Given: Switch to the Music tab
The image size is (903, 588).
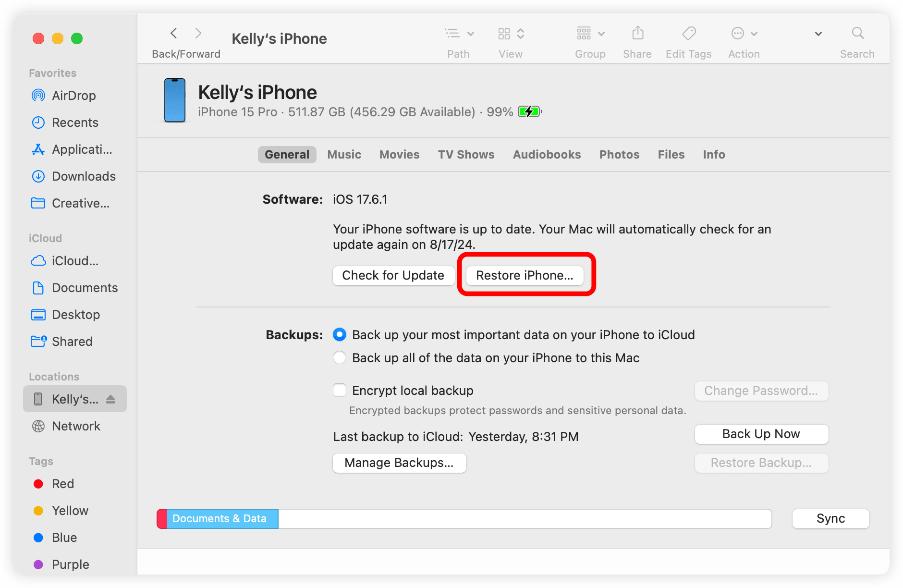Looking at the screenshot, I should tap(344, 155).
